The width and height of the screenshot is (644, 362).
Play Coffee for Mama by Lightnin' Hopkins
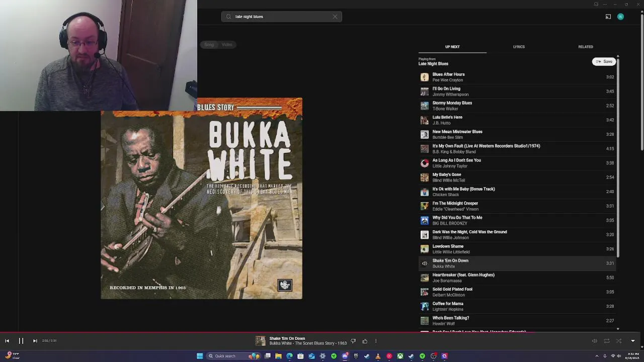517,306
